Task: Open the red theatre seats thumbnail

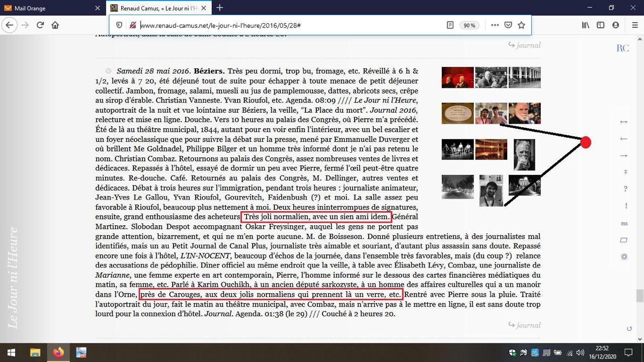Action: pyautogui.click(x=457, y=77)
